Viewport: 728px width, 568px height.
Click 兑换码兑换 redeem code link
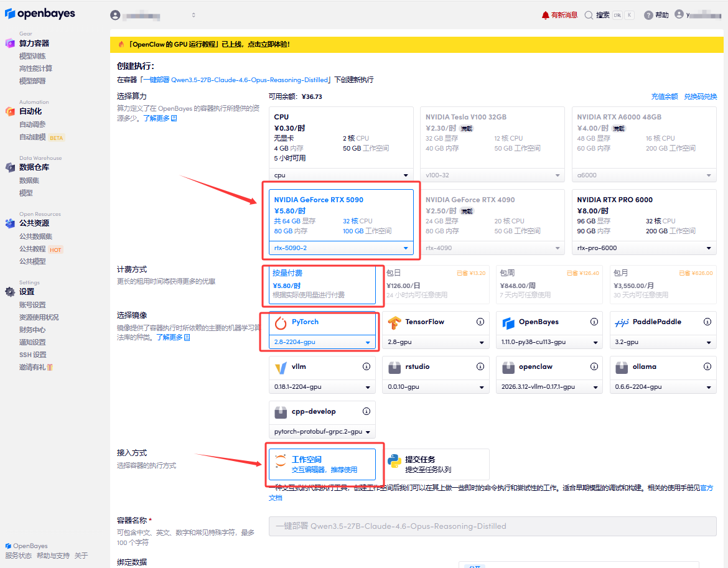point(700,96)
